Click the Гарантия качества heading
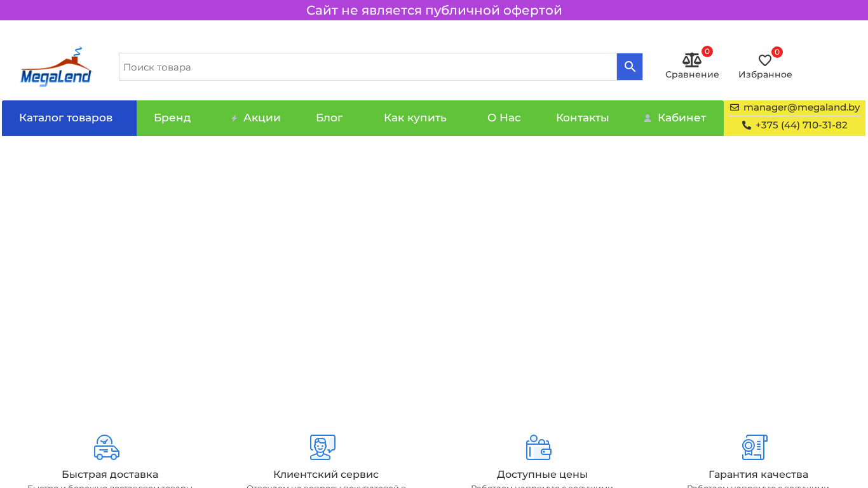 [x=758, y=475]
